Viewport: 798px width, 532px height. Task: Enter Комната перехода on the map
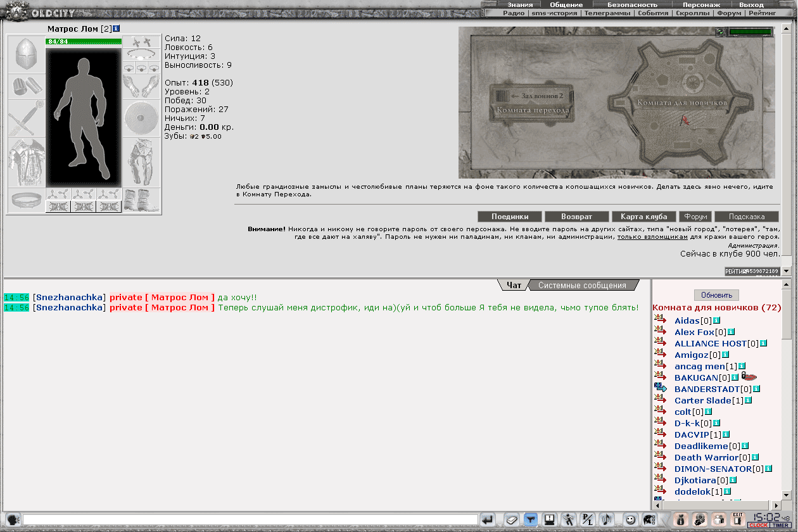point(533,110)
